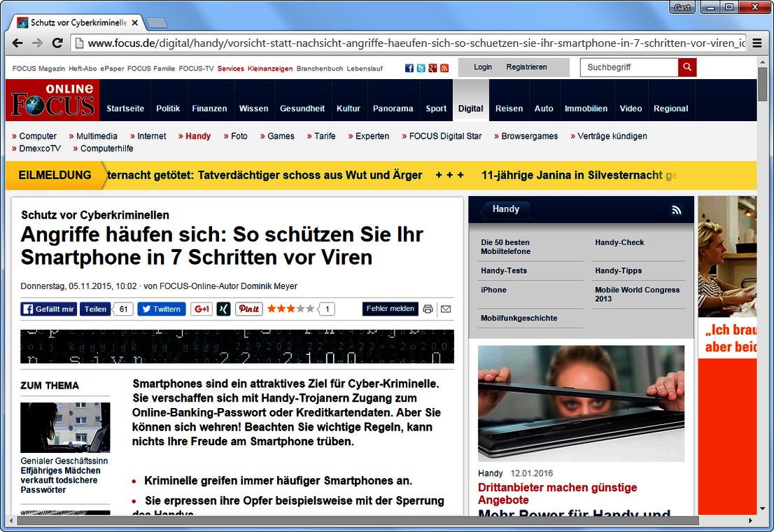Click the print article icon
This screenshot has width=774, height=532.
(x=428, y=309)
